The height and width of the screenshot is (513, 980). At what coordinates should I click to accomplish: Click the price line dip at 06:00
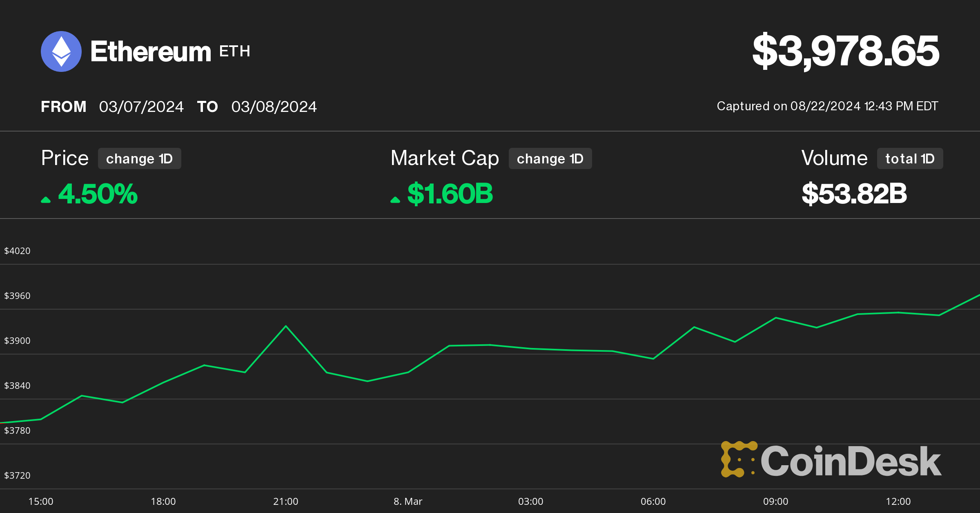click(x=653, y=359)
